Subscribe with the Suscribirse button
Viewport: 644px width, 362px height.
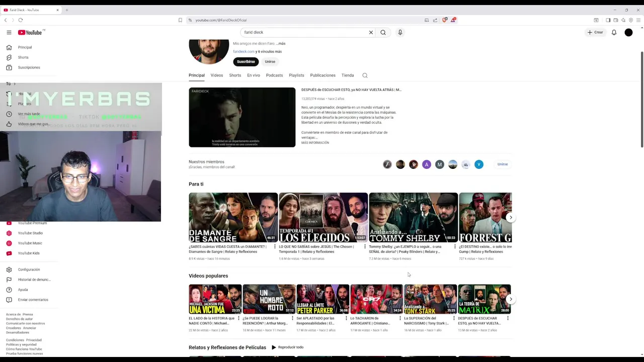point(246,62)
